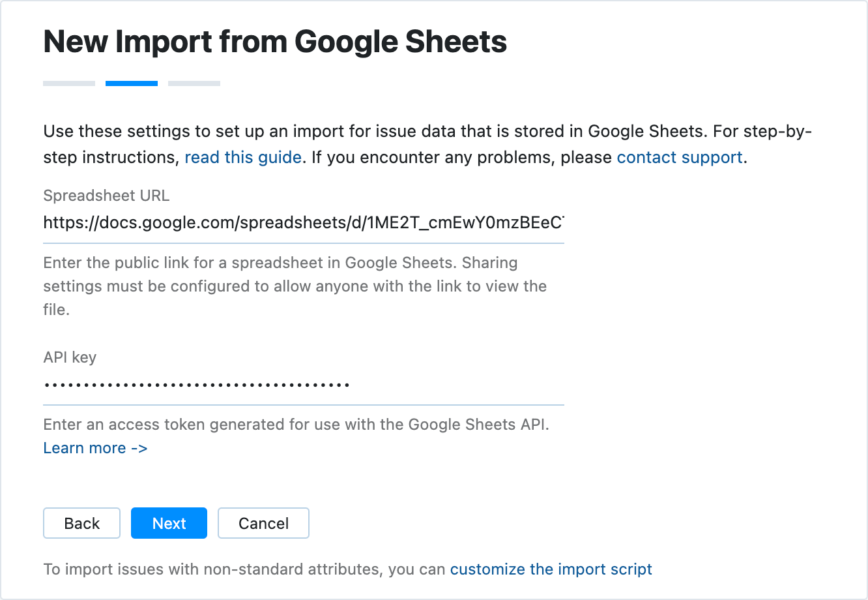This screenshot has height=600, width=868.
Task: Cancel the Google Sheets import
Action: [263, 522]
